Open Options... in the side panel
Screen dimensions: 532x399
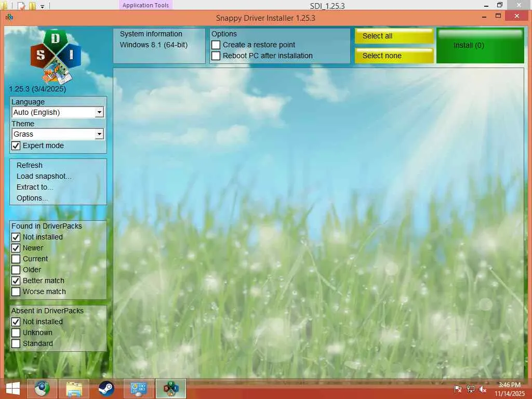coord(32,198)
